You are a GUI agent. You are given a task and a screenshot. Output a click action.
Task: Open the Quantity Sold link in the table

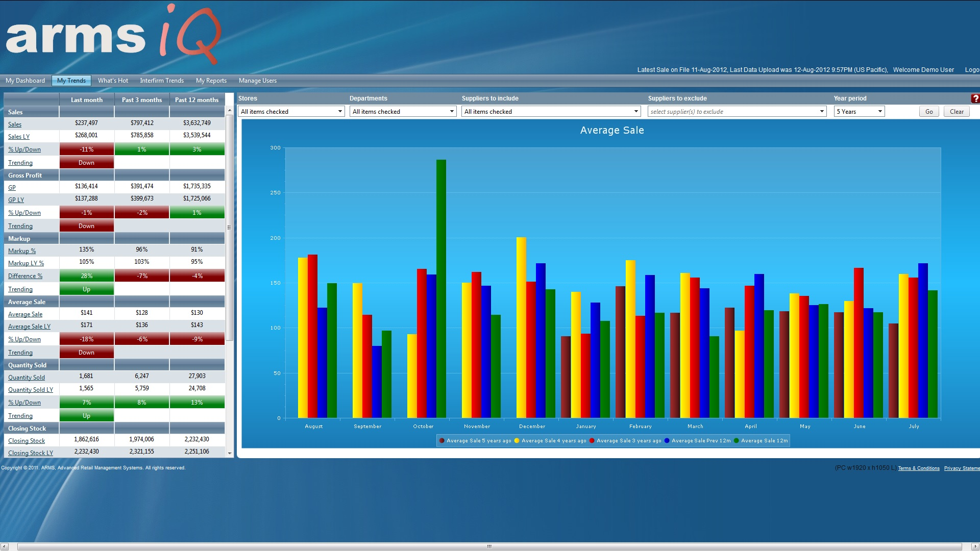point(27,378)
